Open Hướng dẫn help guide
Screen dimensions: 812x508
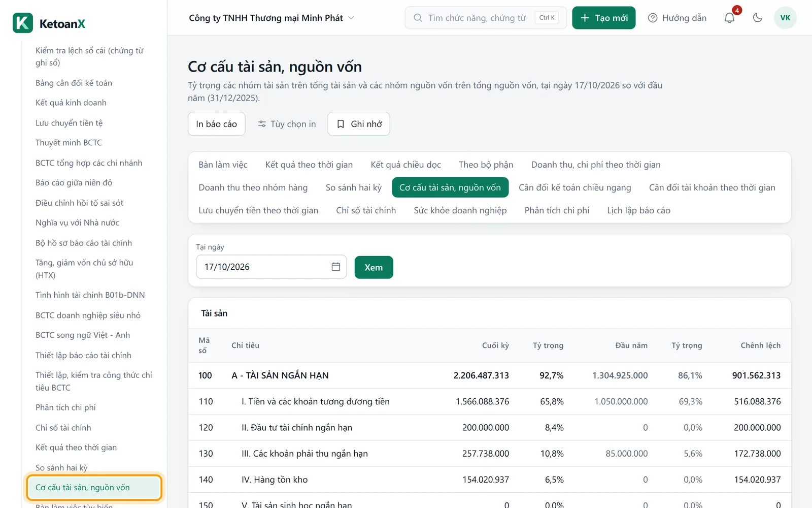point(678,18)
